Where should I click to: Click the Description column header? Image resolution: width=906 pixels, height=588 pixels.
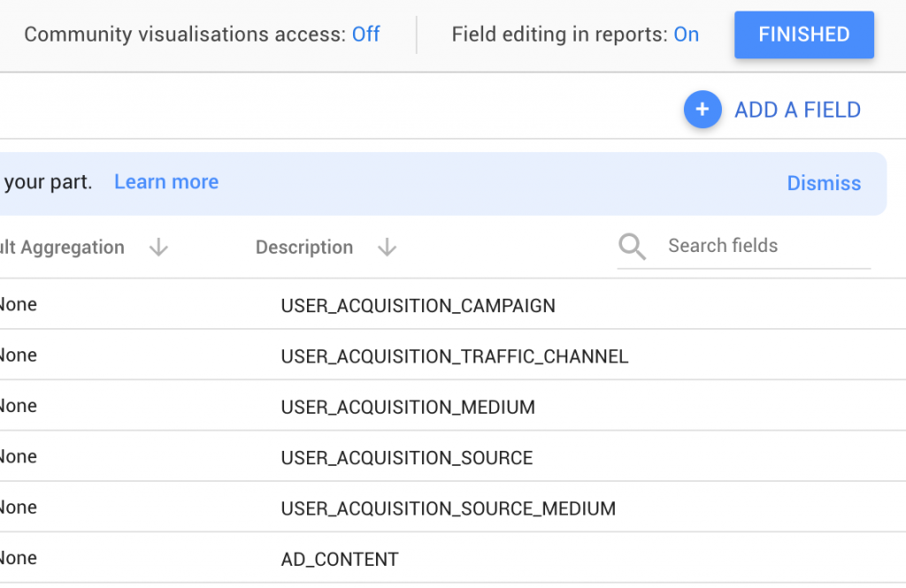coord(304,248)
